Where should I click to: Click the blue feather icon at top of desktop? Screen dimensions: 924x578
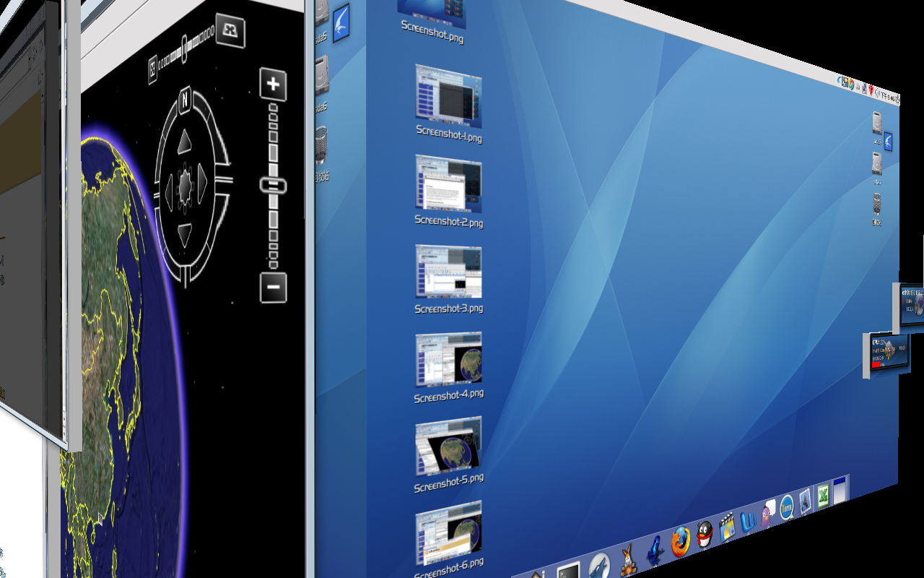[x=341, y=23]
